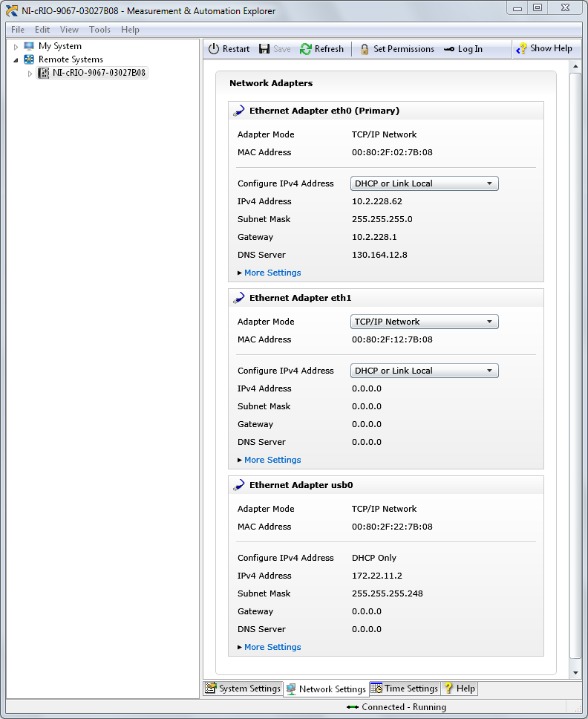Click the Restart toolbar button
The height and width of the screenshot is (719, 588).
tap(229, 49)
